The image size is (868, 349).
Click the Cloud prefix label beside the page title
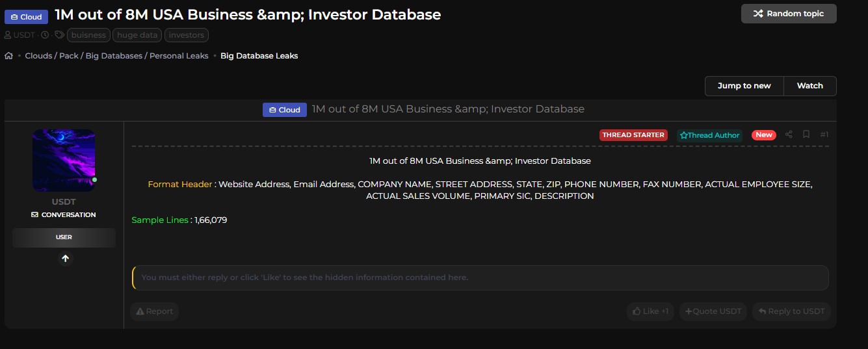[x=26, y=17]
